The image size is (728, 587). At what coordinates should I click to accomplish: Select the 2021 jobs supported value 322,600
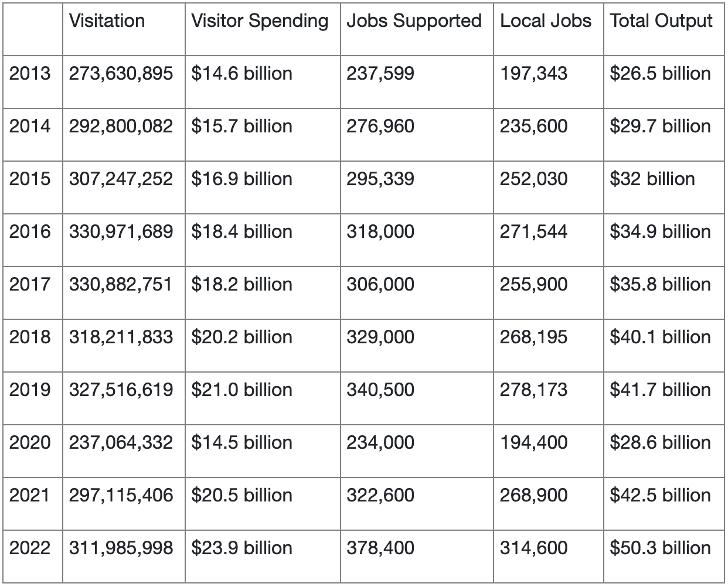[380, 495]
